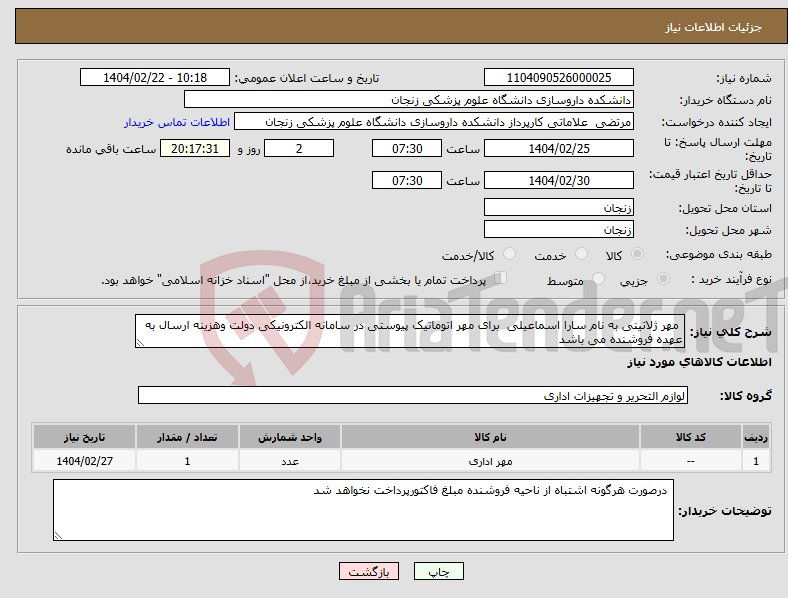
Task: Click the توضیحات خریدار text area
Action: point(363,510)
